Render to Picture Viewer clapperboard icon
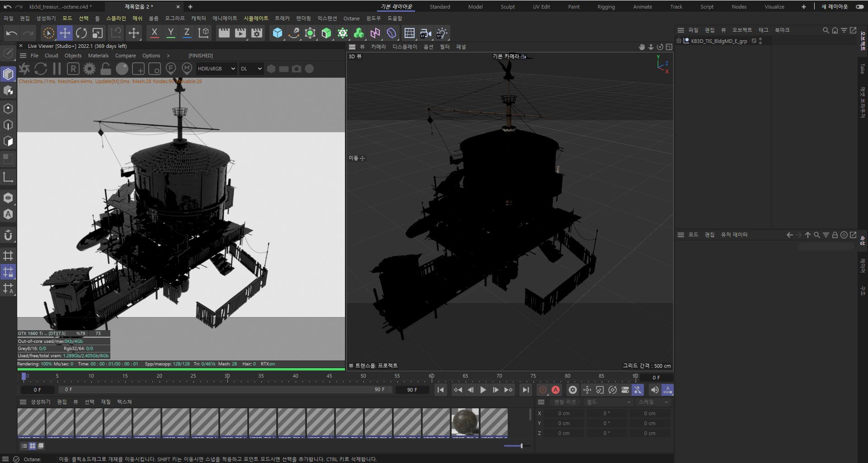868x463 pixels. pos(241,33)
